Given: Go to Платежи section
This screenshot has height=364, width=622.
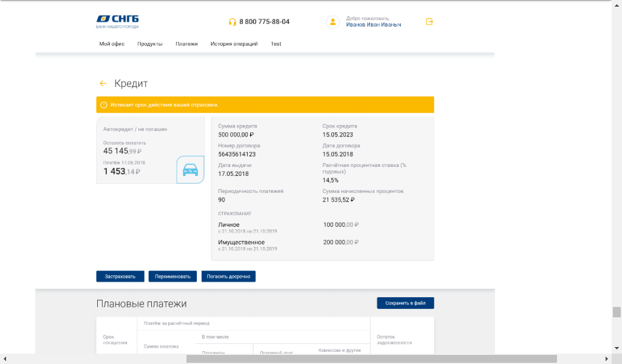Looking at the screenshot, I should click(x=186, y=44).
